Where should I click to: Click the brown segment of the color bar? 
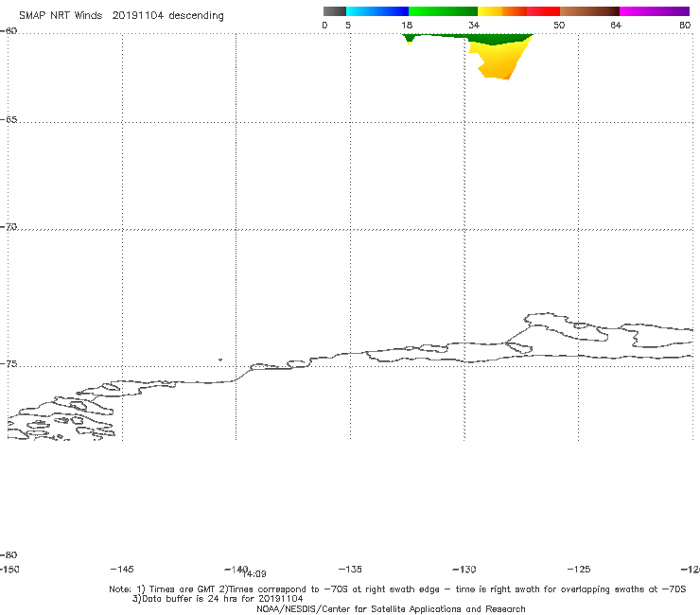(589, 11)
